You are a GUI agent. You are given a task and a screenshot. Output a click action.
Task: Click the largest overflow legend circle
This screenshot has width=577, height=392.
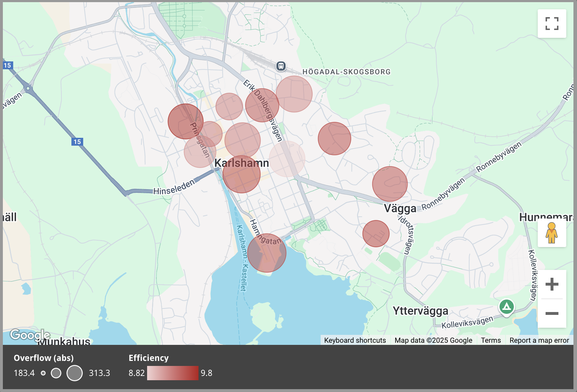[x=75, y=373]
